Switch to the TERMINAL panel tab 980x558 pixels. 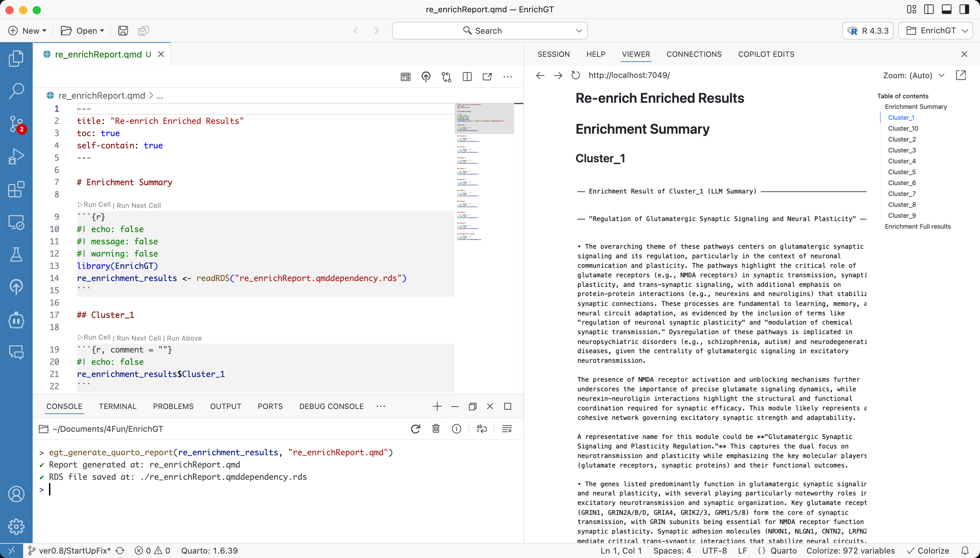click(x=118, y=406)
